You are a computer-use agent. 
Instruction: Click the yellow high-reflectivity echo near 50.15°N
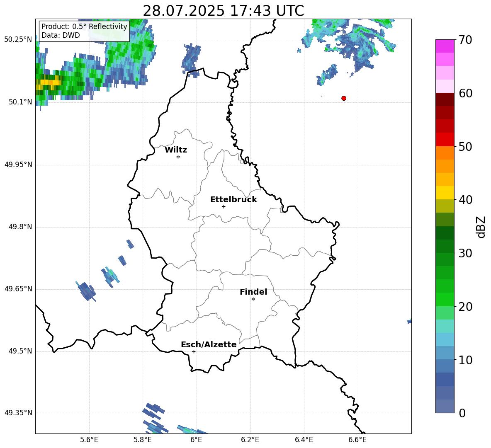(49, 83)
